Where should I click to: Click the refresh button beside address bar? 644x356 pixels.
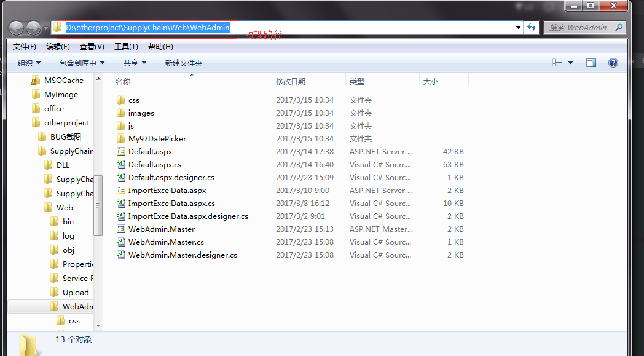click(532, 28)
